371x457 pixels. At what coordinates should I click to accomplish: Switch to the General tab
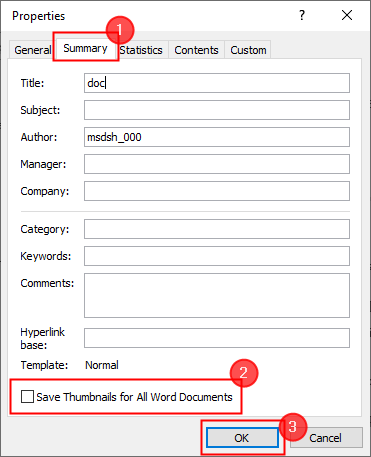[x=32, y=50]
